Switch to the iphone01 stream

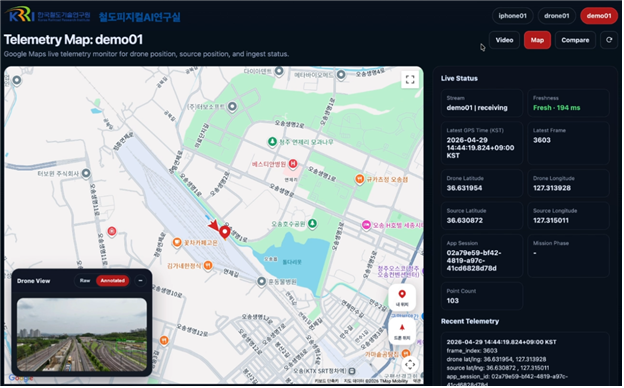(x=513, y=16)
